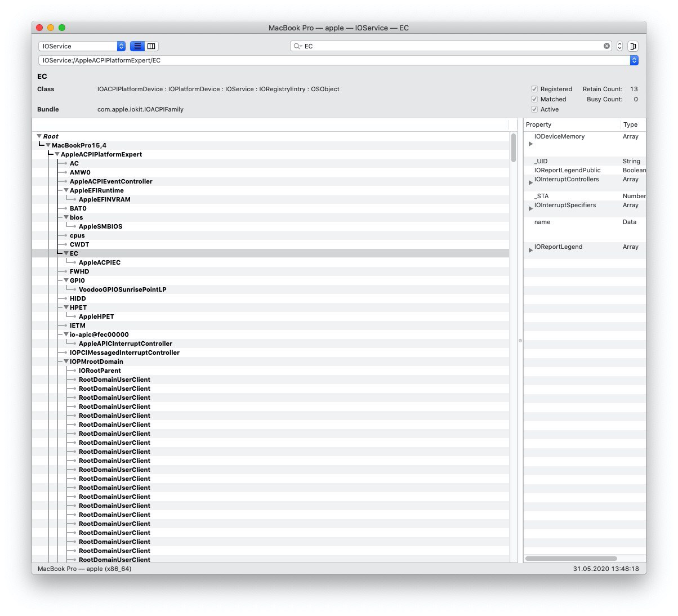This screenshot has height=616, width=678.
Task: Toggle the Registered checkbox
Action: [x=534, y=89]
